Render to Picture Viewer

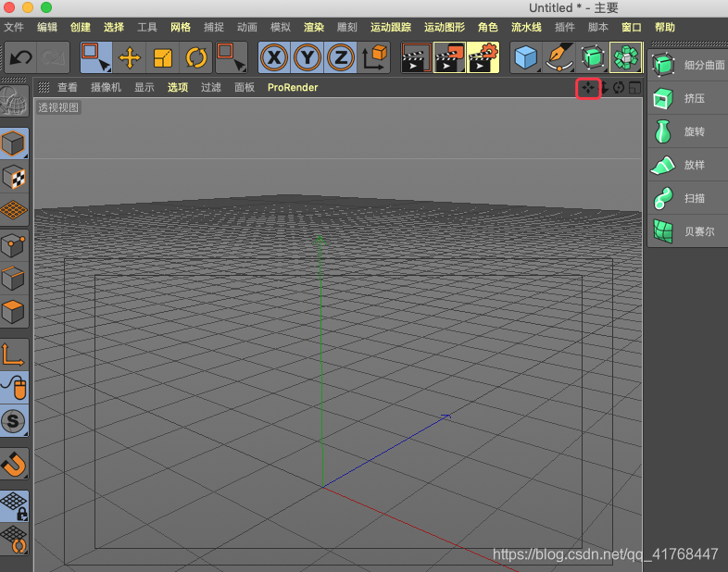coord(449,57)
